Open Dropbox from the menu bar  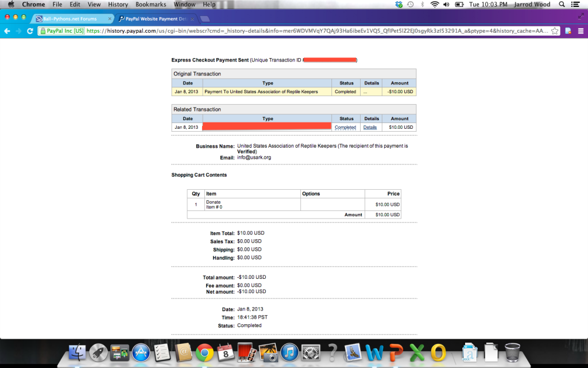coord(399,5)
